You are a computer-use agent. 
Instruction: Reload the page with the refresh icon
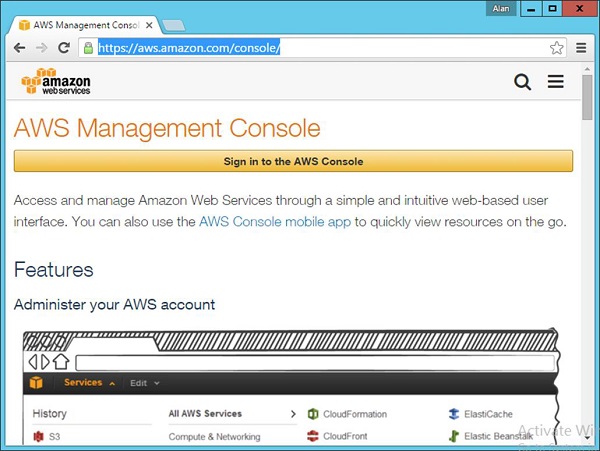pos(64,47)
